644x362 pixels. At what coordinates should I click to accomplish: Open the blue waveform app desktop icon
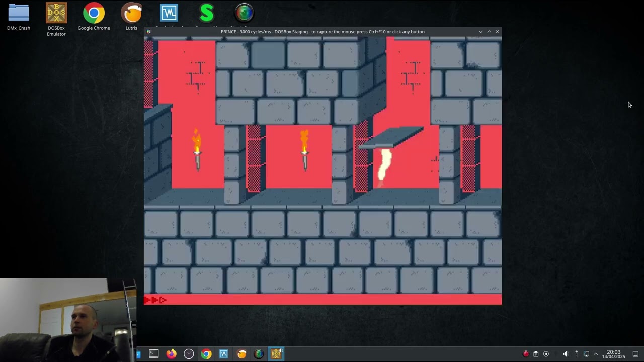169,14
